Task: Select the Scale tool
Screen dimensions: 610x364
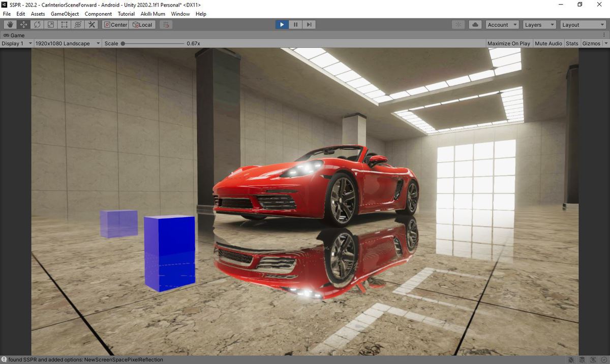Action: coord(50,24)
